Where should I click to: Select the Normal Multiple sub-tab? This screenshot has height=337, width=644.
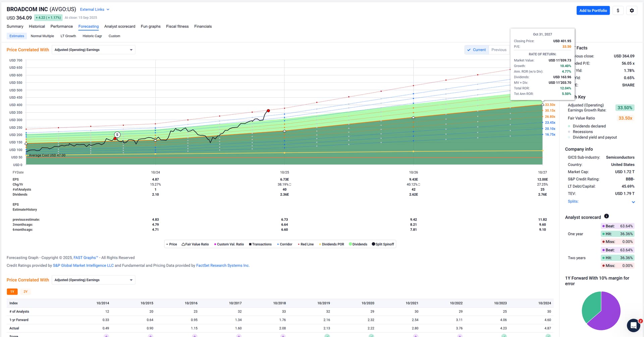(x=42, y=36)
